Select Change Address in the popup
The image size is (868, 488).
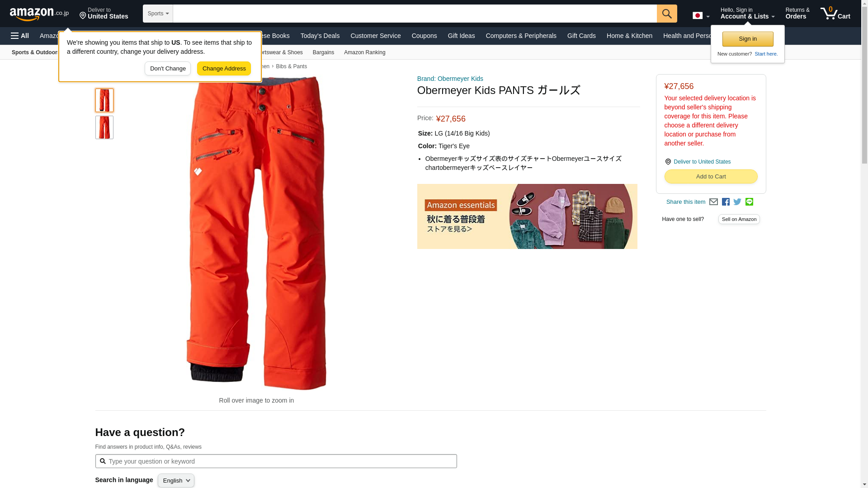[224, 69]
